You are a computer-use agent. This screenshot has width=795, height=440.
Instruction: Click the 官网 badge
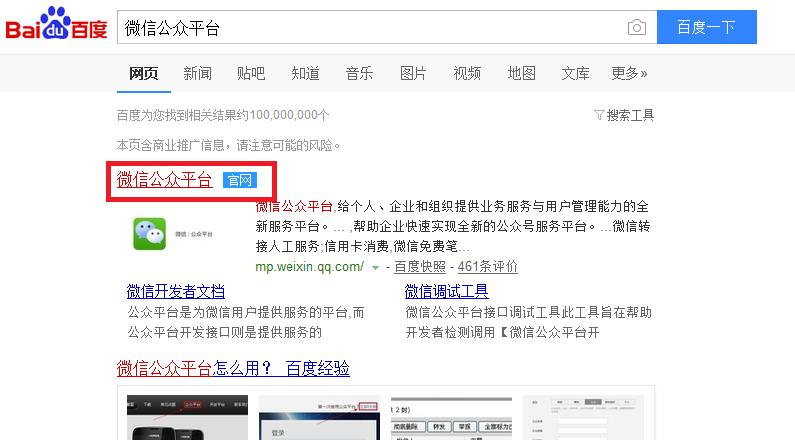[x=240, y=180]
